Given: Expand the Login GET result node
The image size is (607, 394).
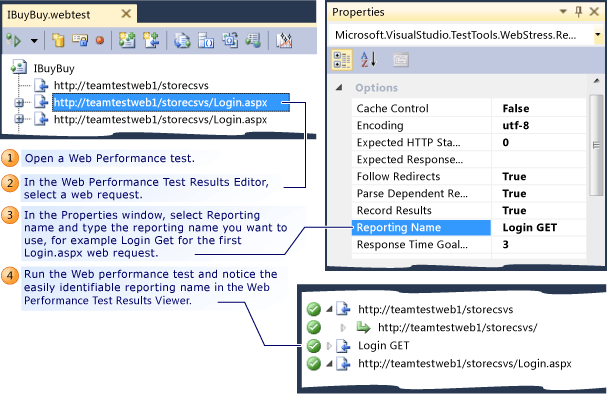Looking at the screenshot, I should (329, 346).
